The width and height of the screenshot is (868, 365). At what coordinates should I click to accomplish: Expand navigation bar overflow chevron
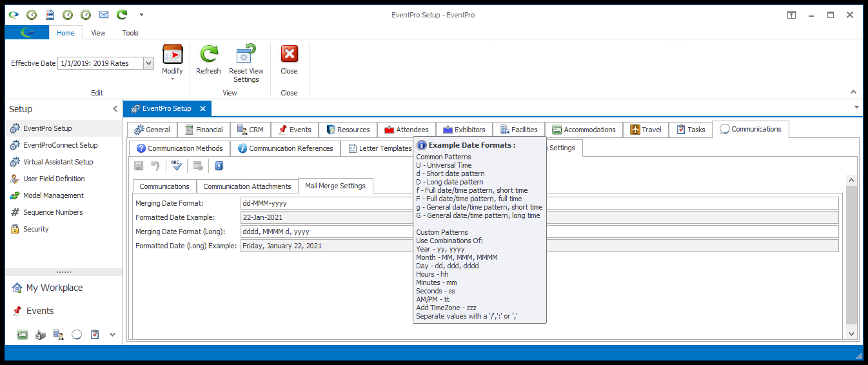[112, 335]
